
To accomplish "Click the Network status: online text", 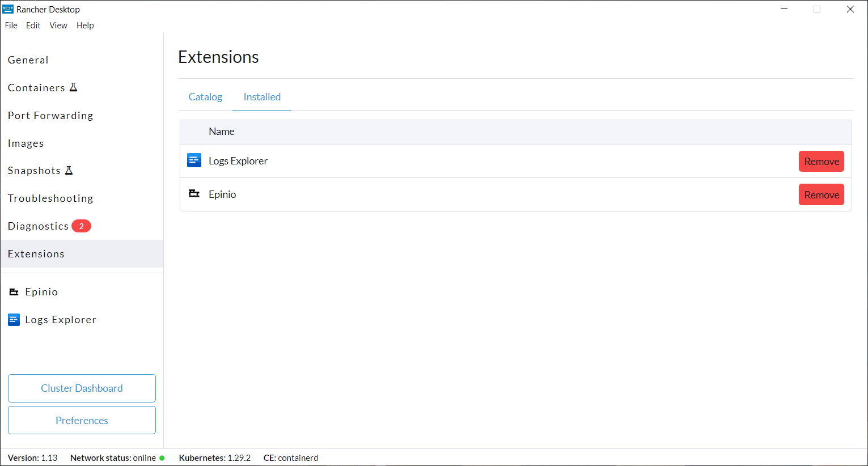I will [x=113, y=458].
